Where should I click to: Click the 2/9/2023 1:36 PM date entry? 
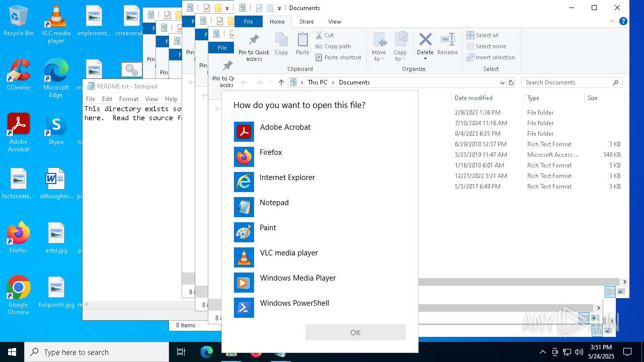pyautogui.click(x=477, y=113)
